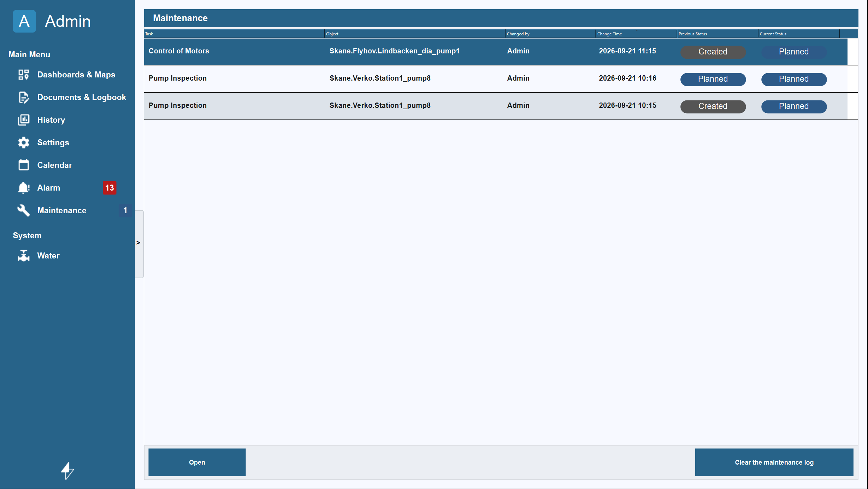Viewport: 868px width, 489px height.
Task: Sort by the Change Time column header
Action: [636, 34]
